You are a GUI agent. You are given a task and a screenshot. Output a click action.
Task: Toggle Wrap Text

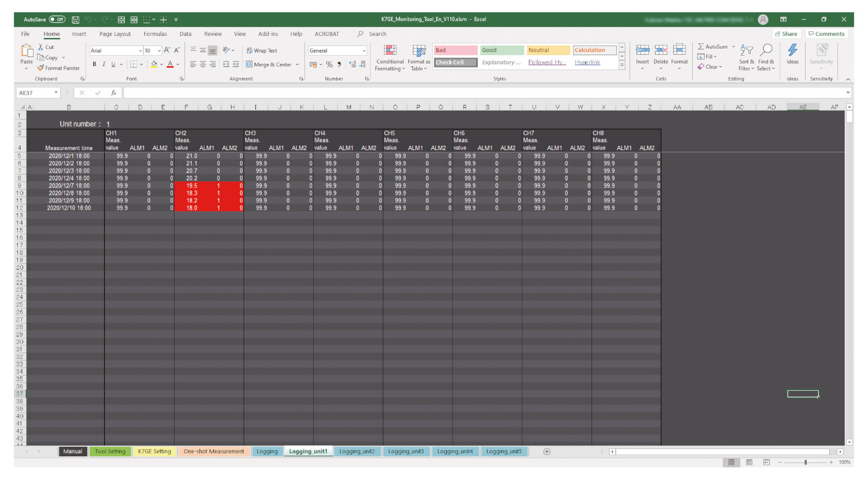[262, 51]
